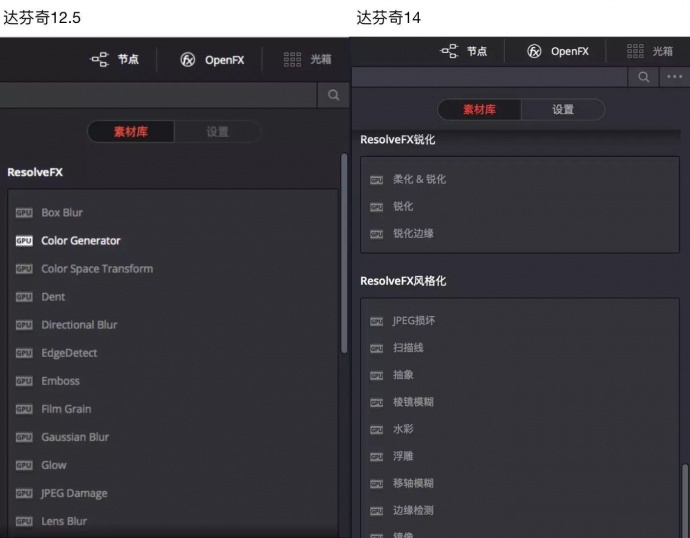
Task: Select Directional Blur effect
Action: [79, 325]
